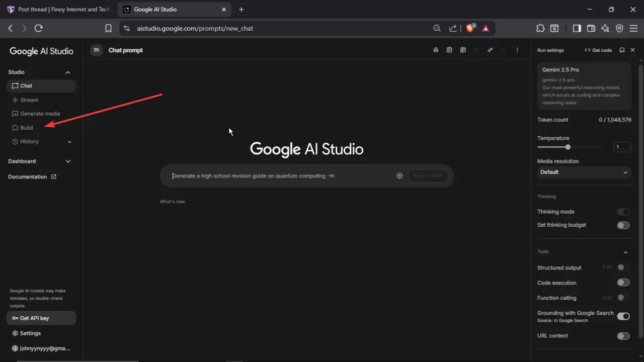Open the Gemini 2.5 Pro model selector
The width and height of the screenshot is (644, 362).
584,86
